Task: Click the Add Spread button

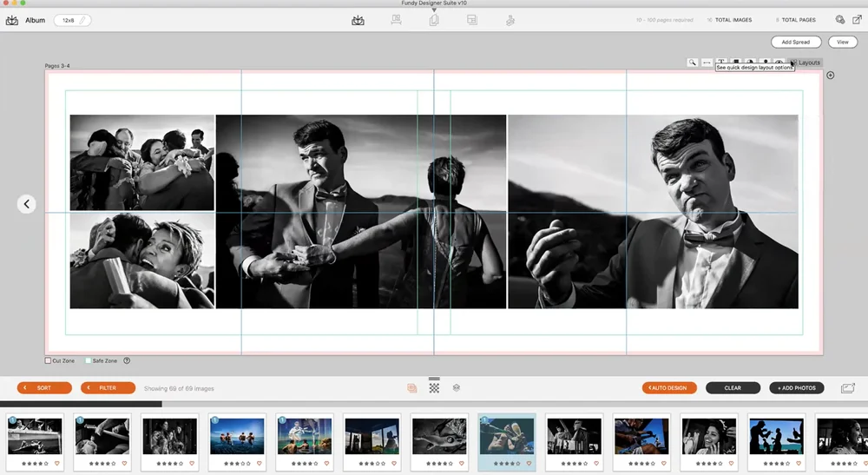Action: click(795, 42)
